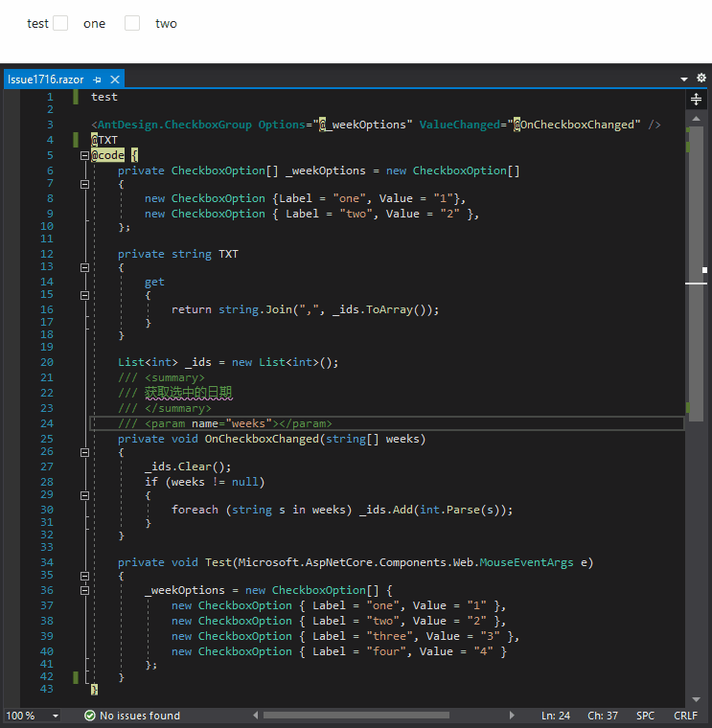The width and height of the screenshot is (712, 728).
Task: Click the editor split window button
Action: (x=696, y=99)
